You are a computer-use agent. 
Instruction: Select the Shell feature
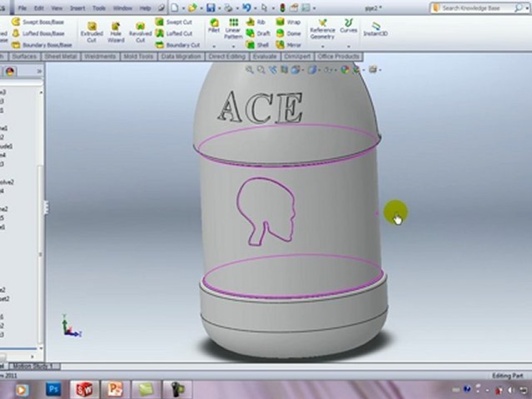coord(257,45)
